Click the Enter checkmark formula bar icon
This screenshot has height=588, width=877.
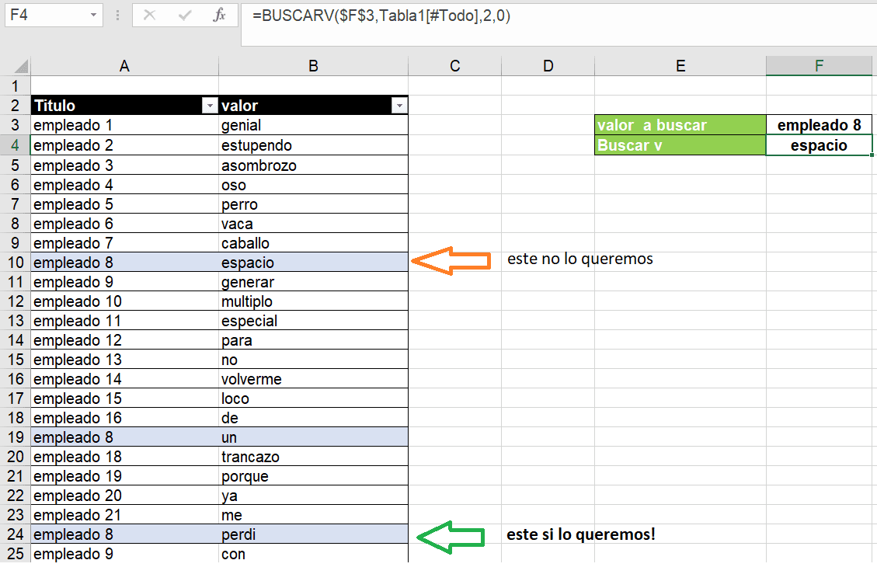185,15
